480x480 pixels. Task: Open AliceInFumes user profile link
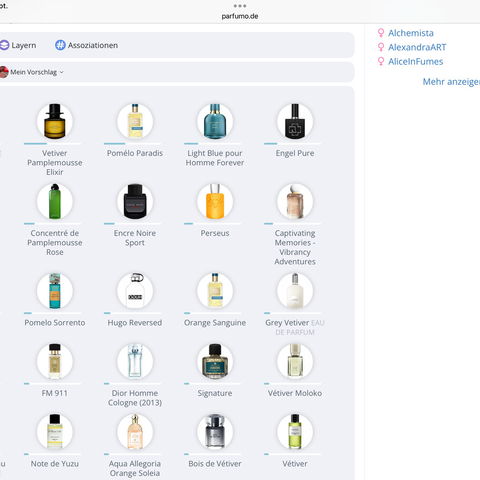[416, 62]
